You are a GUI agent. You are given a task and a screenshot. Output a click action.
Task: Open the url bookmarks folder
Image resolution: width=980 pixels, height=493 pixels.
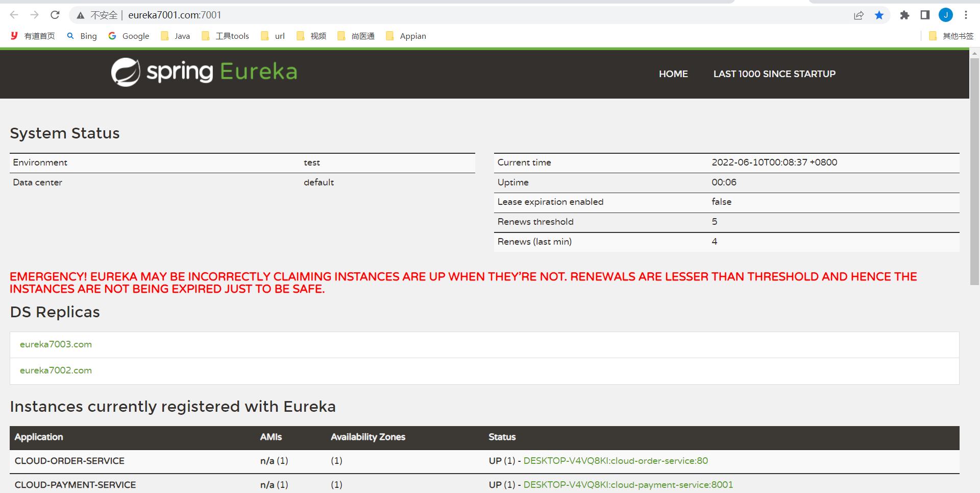(273, 36)
